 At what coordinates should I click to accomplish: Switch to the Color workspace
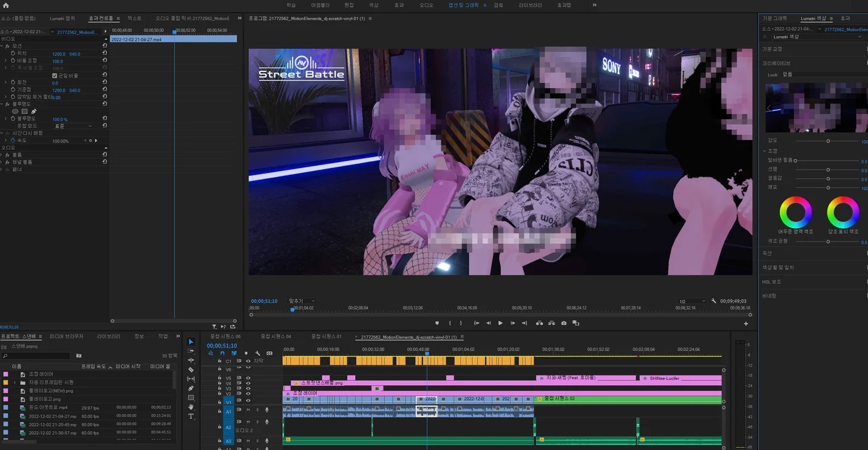click(x=374, y=5)
